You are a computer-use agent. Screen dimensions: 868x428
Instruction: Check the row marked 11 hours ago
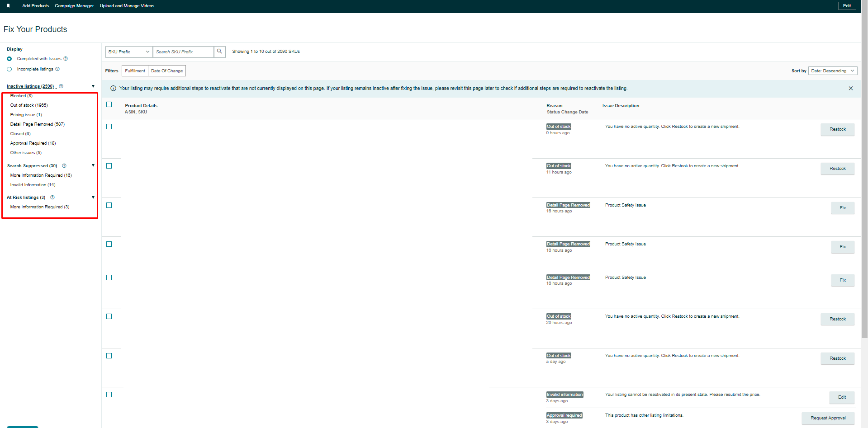pos(109,166)
